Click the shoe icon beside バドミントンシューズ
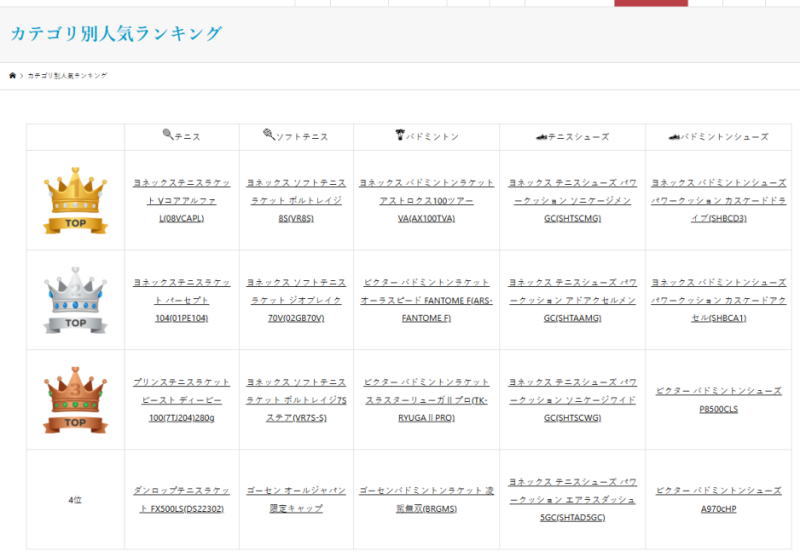This screenshot has height=557, width=800. tap(674, 136)
